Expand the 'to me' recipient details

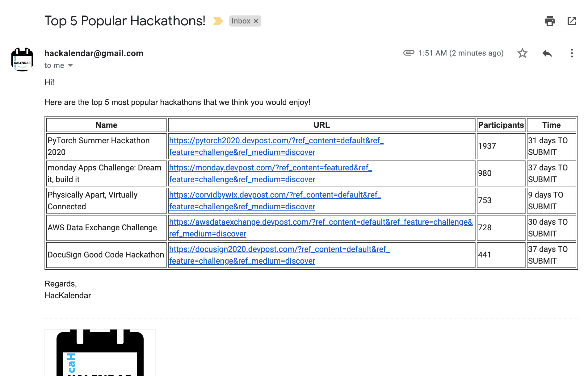70,65
